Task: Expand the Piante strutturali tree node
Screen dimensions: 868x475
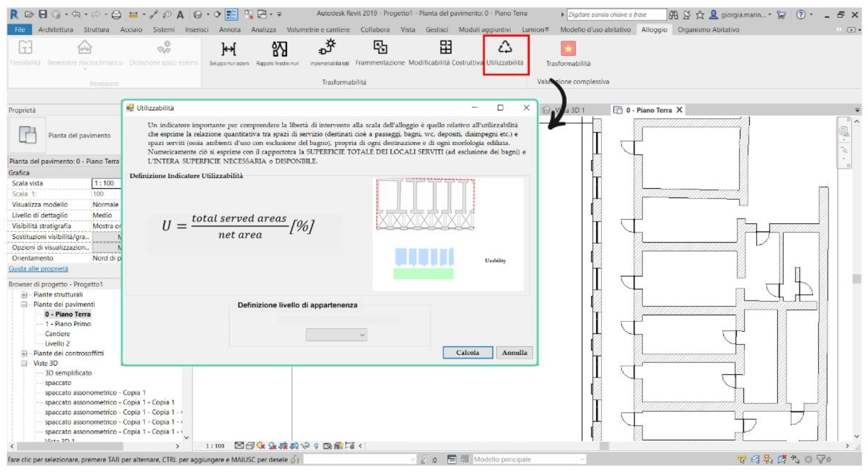Action: click(24, 294)
